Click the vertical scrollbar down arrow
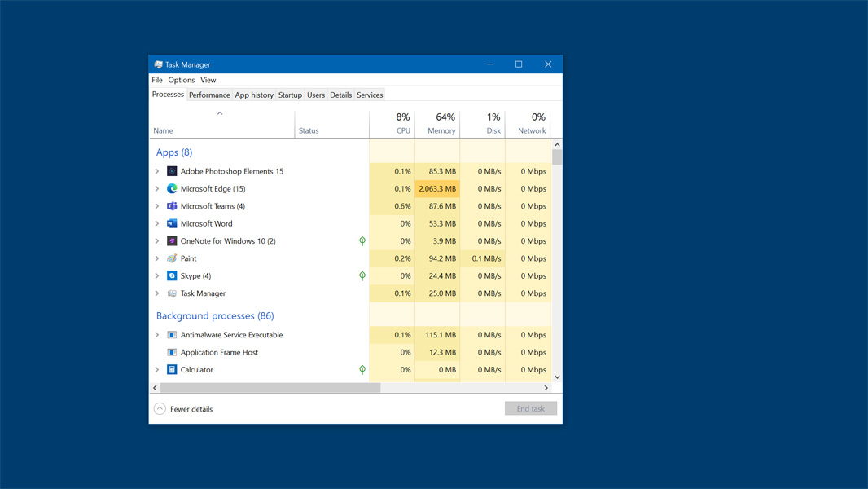 557,377
